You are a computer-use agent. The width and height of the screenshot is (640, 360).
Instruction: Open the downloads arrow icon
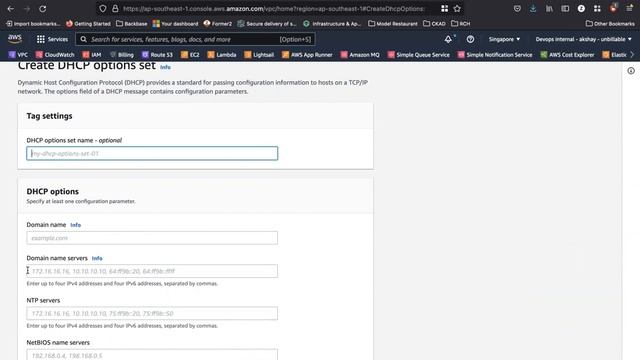point(533,9)
